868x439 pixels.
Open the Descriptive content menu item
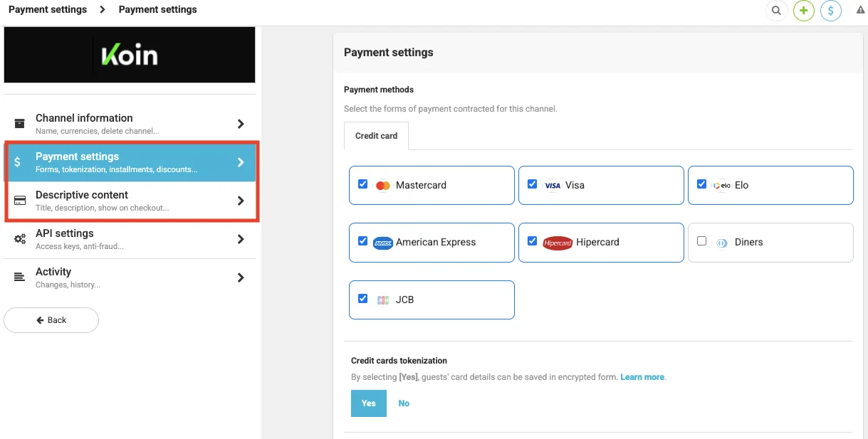pyautogui.click(x=130, y=201)
